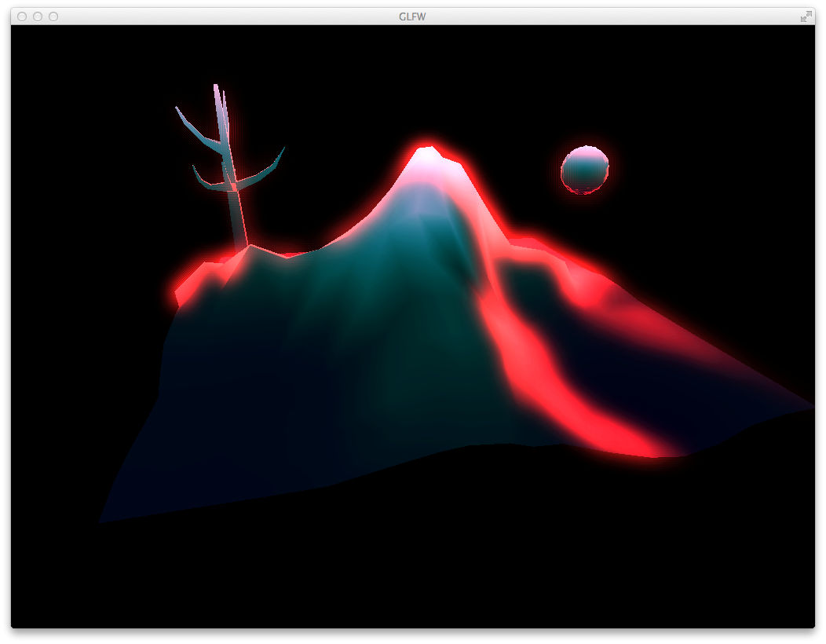The height and width of the screenshot is (644, 826).
Task: Click the gray zoom window button
Action: coord(53,16)
